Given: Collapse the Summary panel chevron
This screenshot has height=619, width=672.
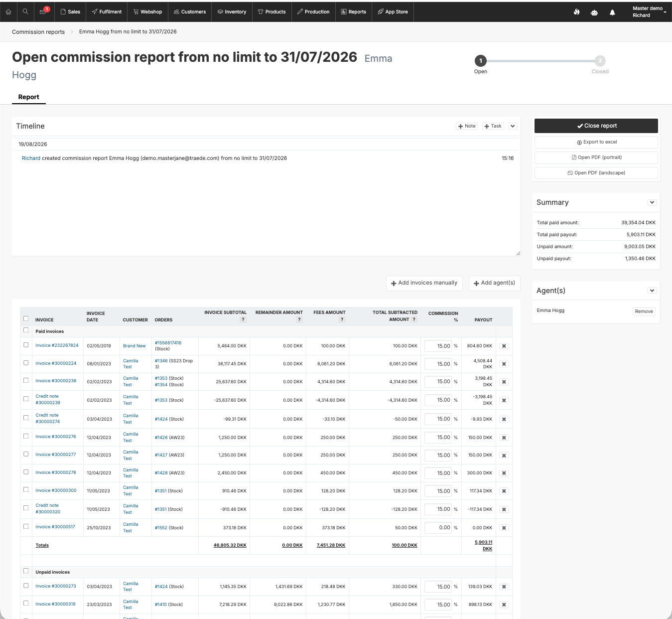Looking at the screenshot, I should (x=652, y=202).
